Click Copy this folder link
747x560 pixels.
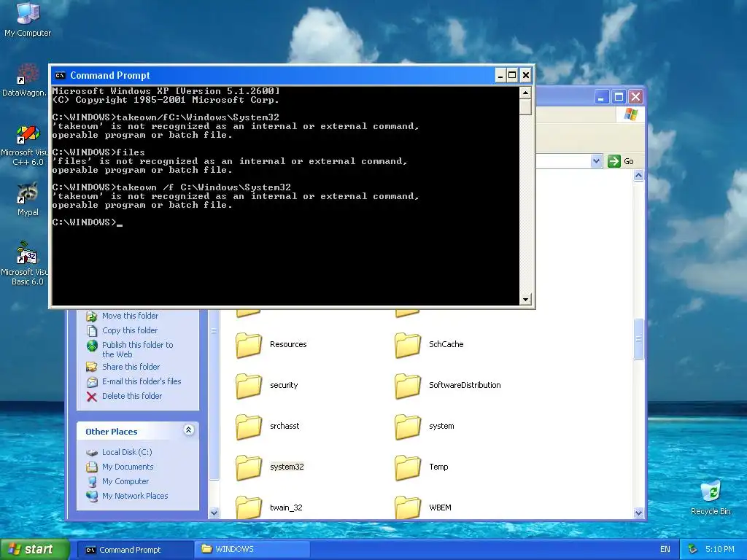point(130,330)
